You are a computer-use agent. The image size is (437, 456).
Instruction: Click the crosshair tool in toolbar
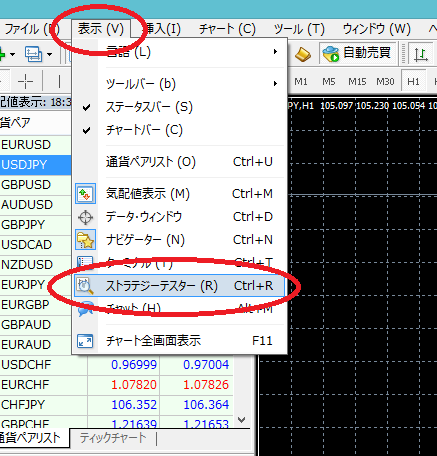pos(25,81)
